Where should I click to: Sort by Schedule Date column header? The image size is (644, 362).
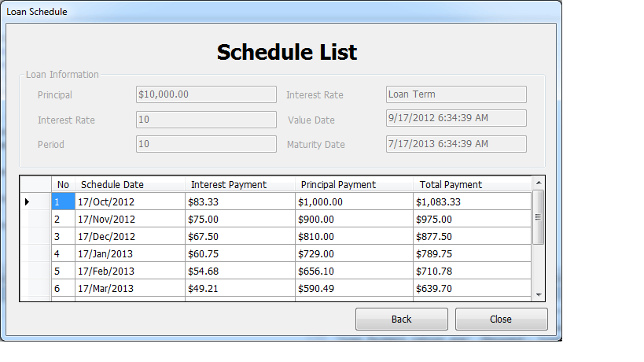tap(131, 184)
